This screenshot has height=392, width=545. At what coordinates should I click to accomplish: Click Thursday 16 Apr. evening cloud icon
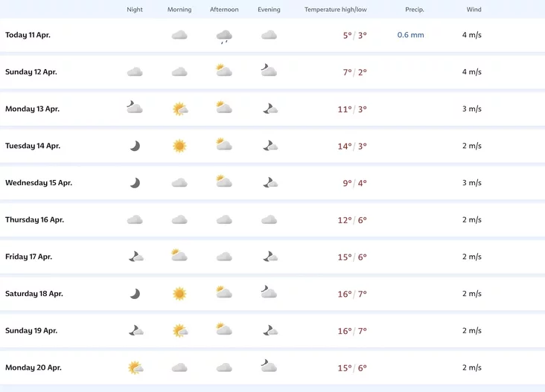[x=269, y=220]
